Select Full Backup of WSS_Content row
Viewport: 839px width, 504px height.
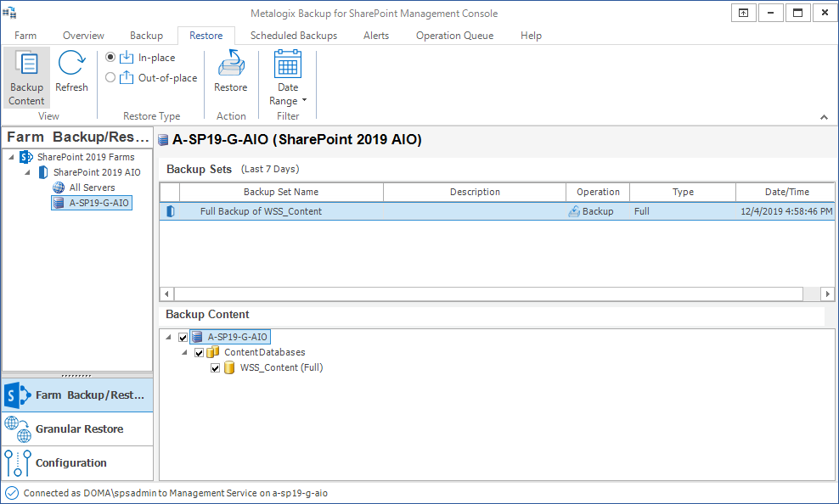(x=497, y=211)
